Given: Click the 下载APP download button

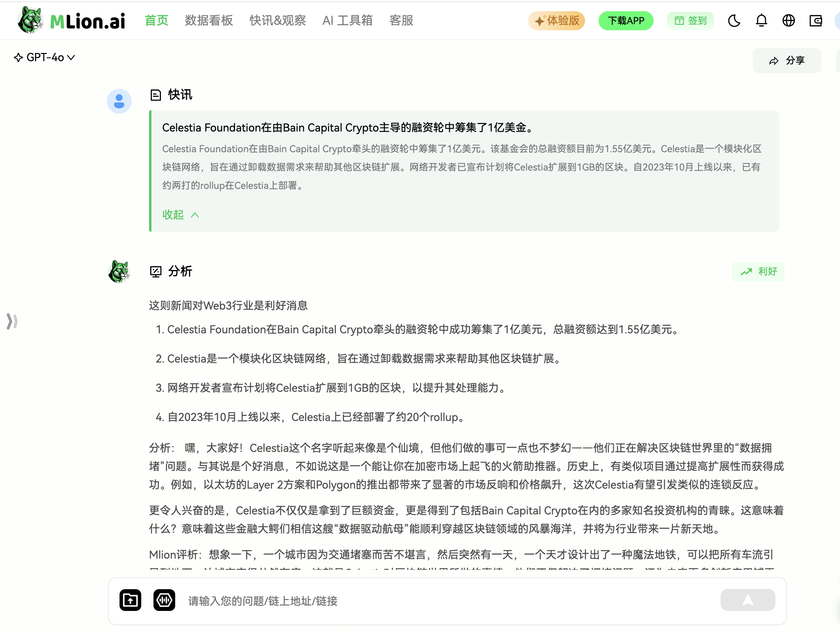Looking at the screenshot, I should 626,20.
